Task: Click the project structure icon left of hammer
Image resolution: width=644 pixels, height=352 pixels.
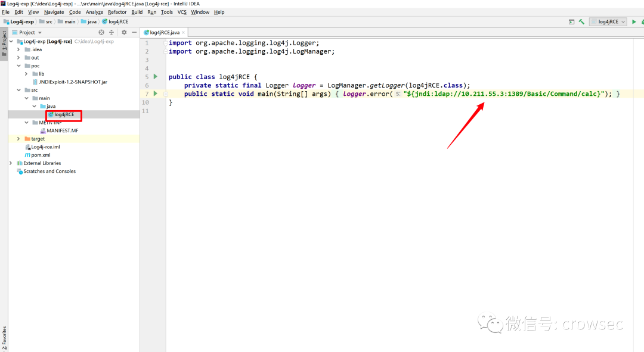Action: (571, 22)
